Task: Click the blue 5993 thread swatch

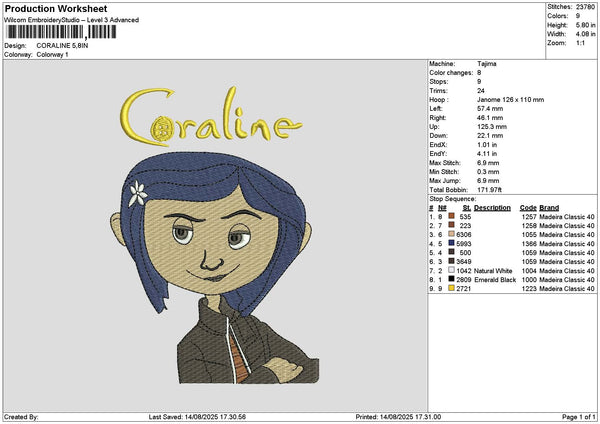Action: point(452,244)
